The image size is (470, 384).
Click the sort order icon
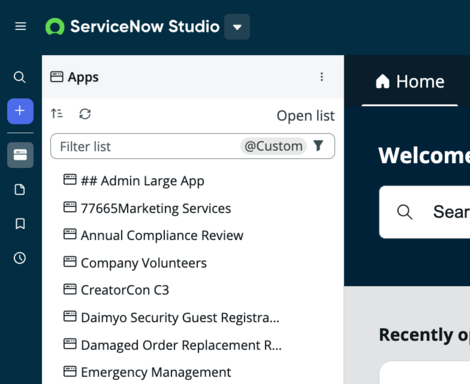coord(57,114)
